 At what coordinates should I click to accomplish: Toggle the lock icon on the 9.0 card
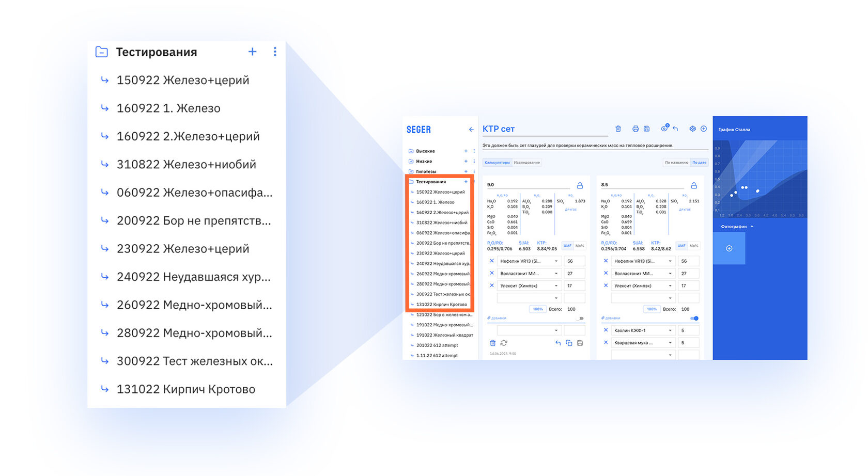580,185
